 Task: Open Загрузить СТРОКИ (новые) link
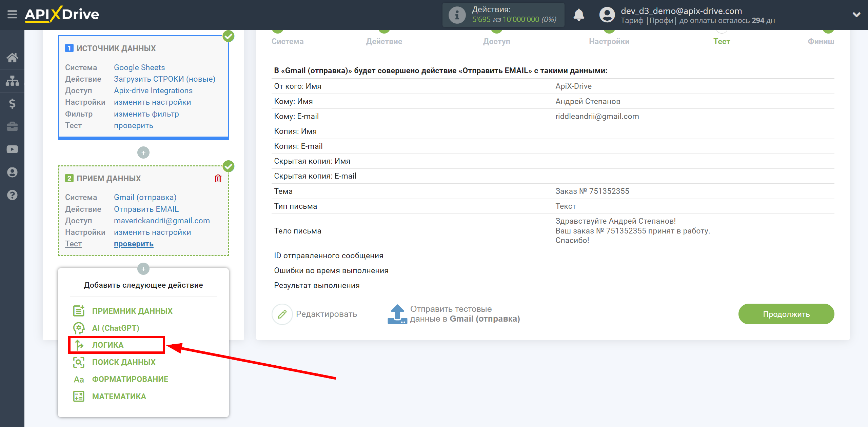tap(164, 79)
